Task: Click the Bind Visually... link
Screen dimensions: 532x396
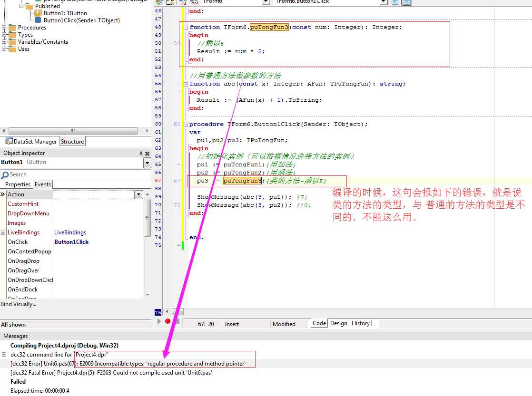Action: 19,304
